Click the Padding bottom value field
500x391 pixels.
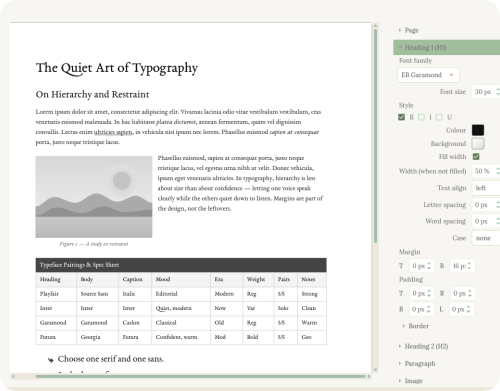[421, 309]
